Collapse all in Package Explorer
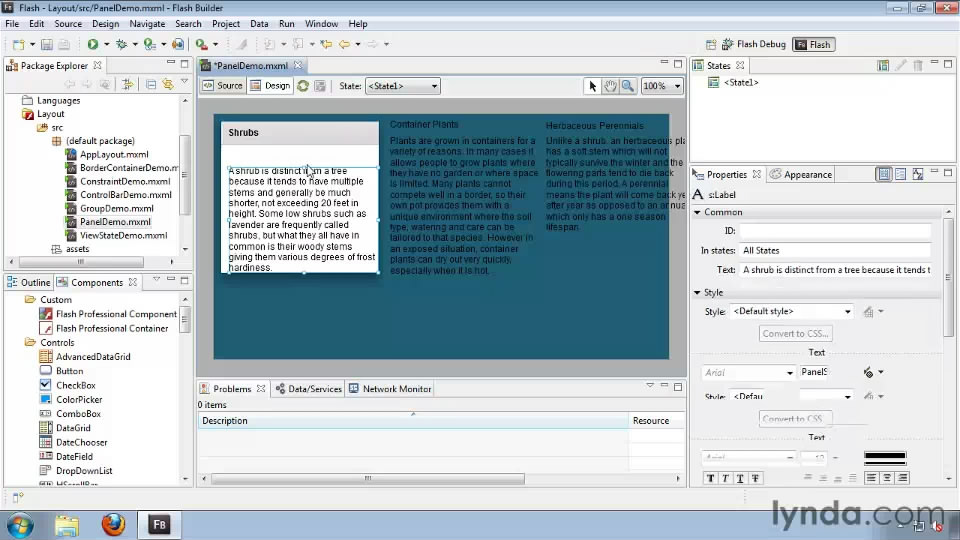The image size is (960, 540). 151,84
